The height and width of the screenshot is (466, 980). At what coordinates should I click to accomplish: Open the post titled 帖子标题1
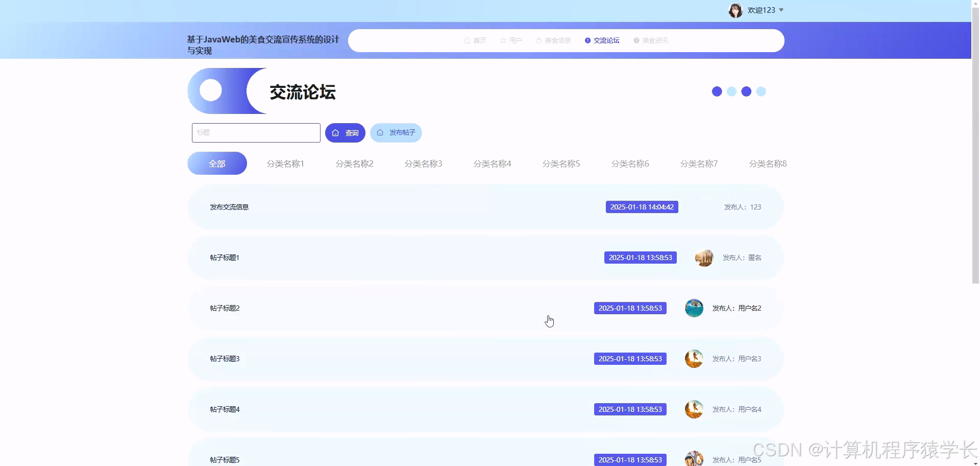(225, 258)
